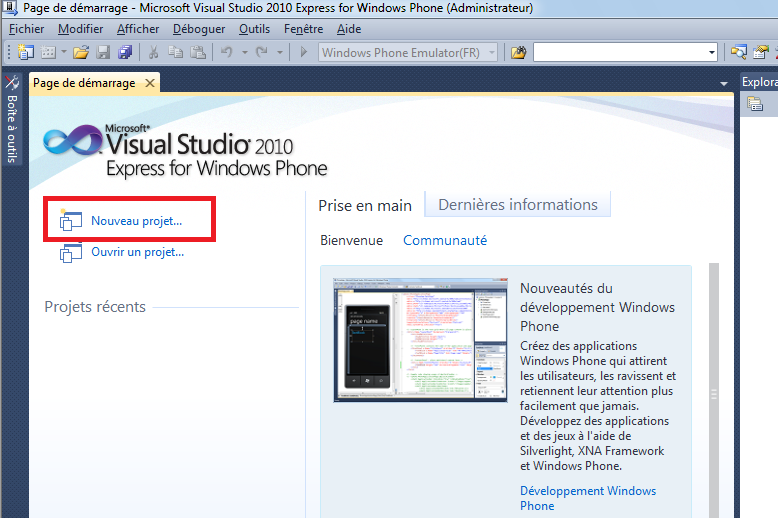Viewport: 778px width, 518px height.
Task: Click the Add New Item toolbar icon
Action: point(48,52)
